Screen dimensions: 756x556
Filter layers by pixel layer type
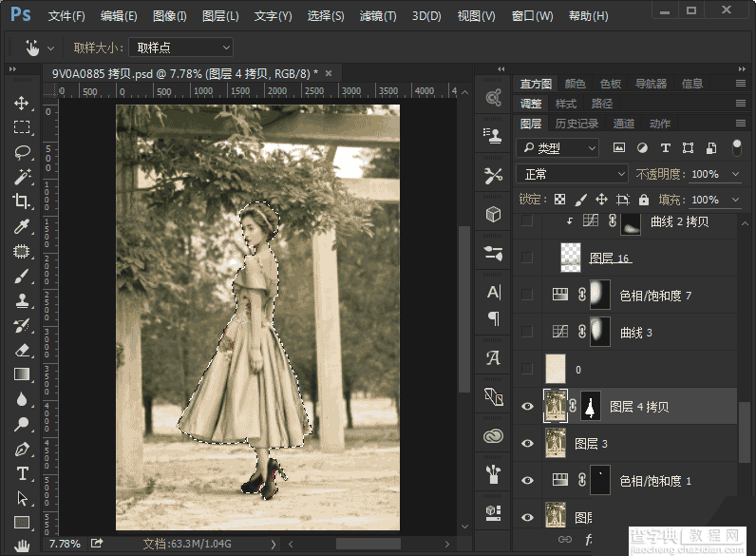pos(618,147)
